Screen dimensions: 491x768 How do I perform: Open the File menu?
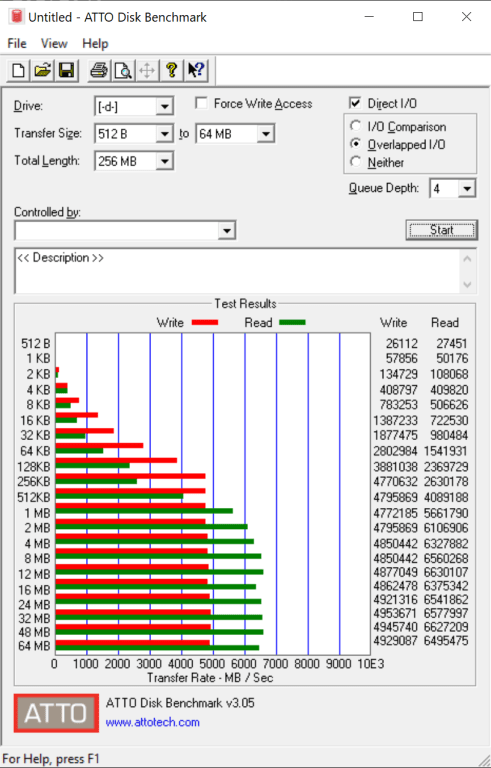pyautogui.click(x=17, y=44)
